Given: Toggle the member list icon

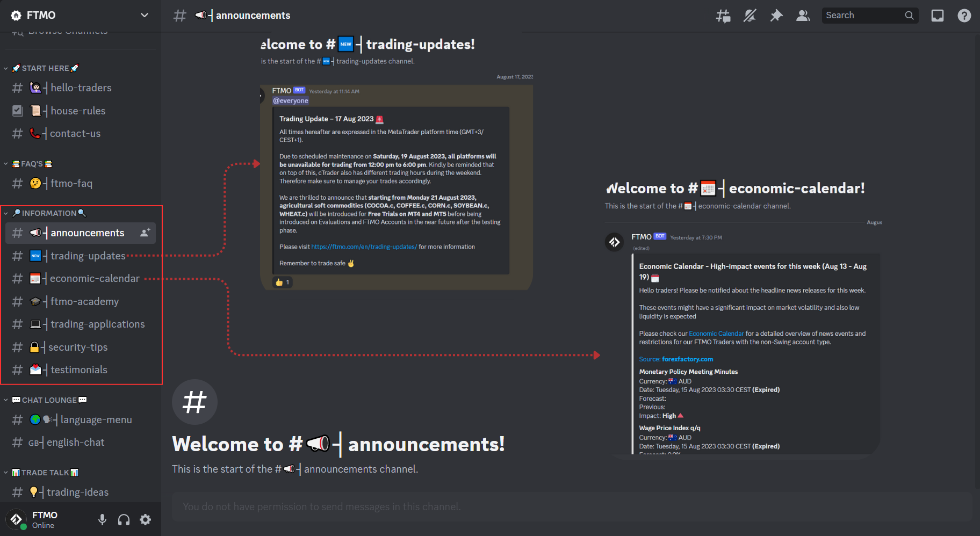Looking at the screenshot, I should click(x=803, y=16).
